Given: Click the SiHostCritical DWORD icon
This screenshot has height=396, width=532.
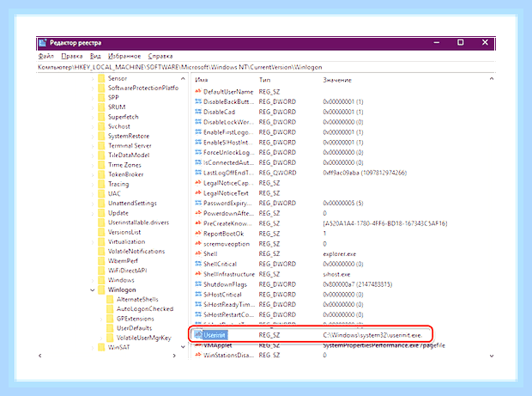Looking at the screenshot, I should [198, 295].
